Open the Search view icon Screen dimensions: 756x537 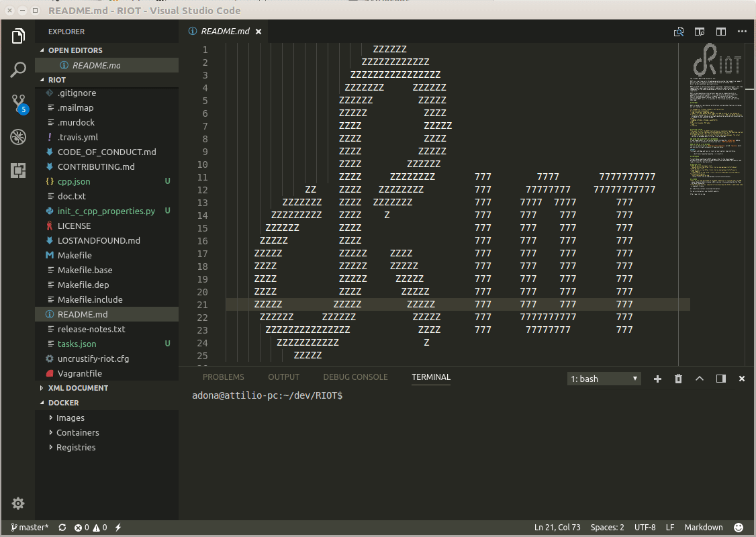pos(18,70)
